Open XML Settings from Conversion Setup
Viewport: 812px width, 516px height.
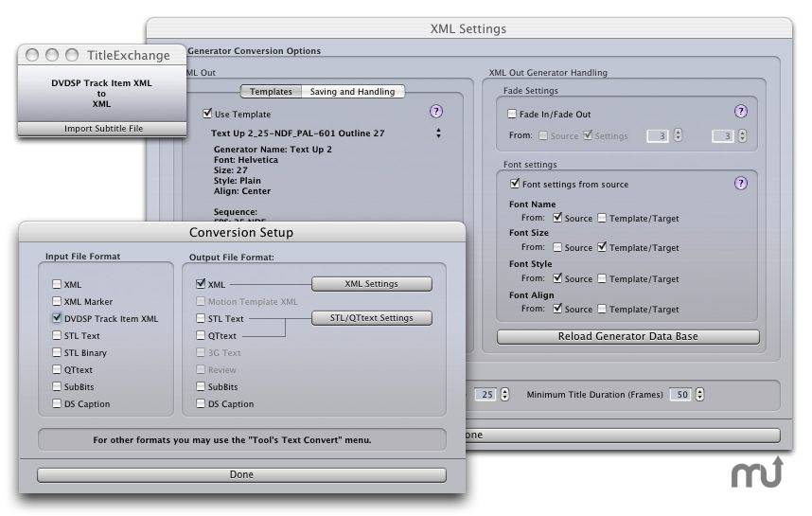click(x=371, y=284)
